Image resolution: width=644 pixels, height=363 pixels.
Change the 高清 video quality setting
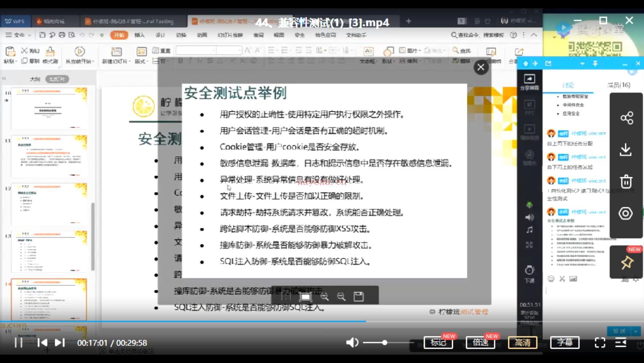pos(523,343)
